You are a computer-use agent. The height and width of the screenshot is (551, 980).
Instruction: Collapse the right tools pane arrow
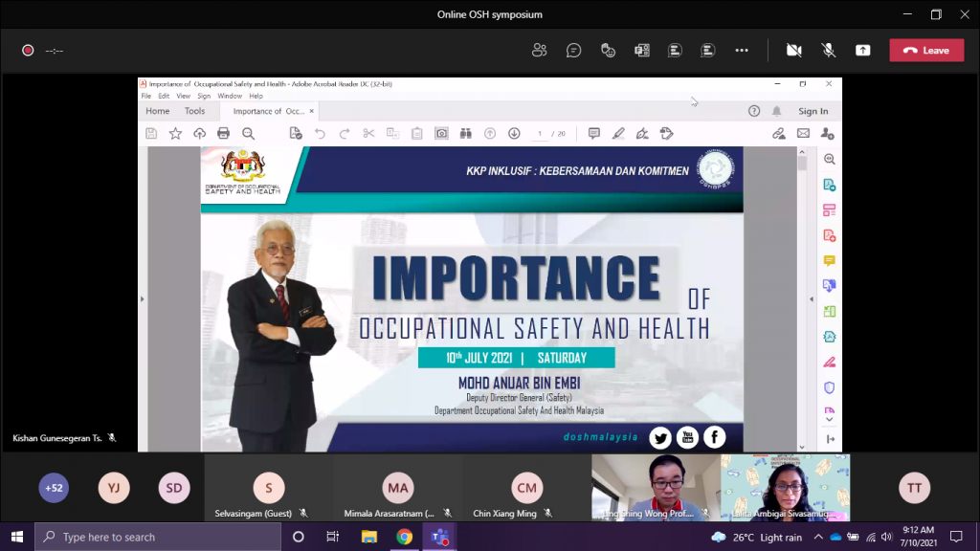coord(812,299)
